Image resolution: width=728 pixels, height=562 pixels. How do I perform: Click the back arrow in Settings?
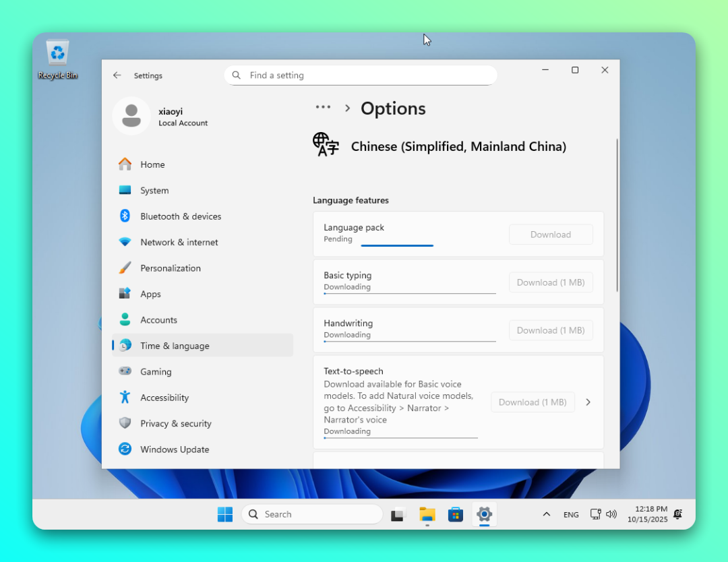click(117, 75)
